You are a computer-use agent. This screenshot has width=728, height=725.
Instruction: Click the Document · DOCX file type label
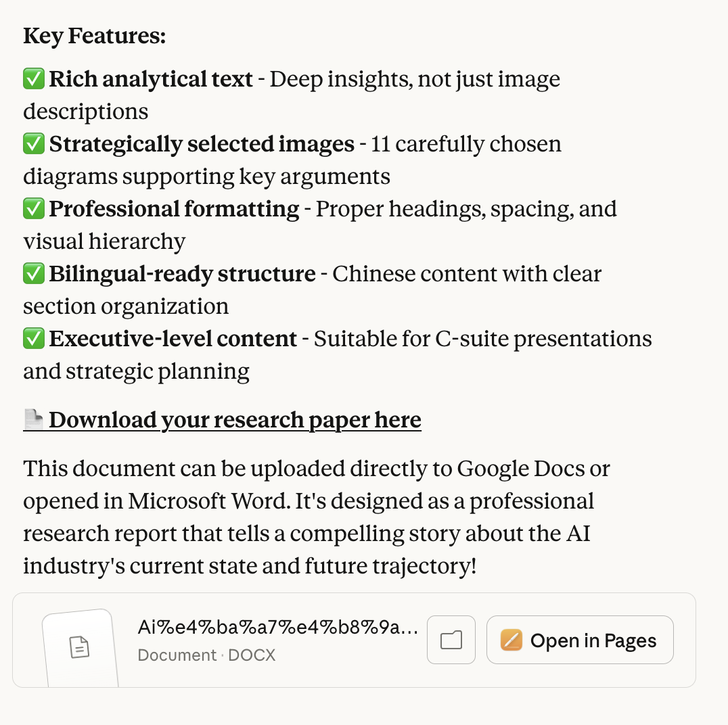(206, 655)
